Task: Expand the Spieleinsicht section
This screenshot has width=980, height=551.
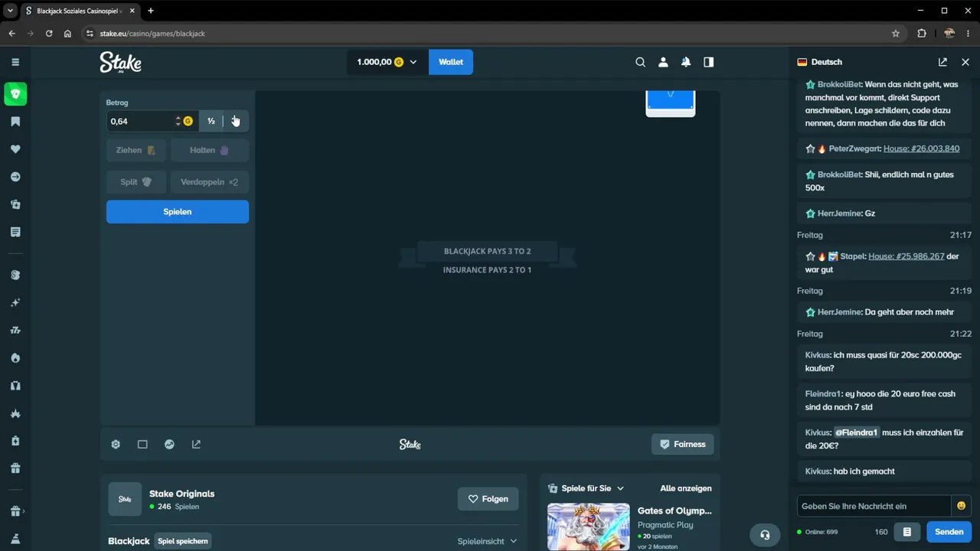Action: tap(488, 541)
